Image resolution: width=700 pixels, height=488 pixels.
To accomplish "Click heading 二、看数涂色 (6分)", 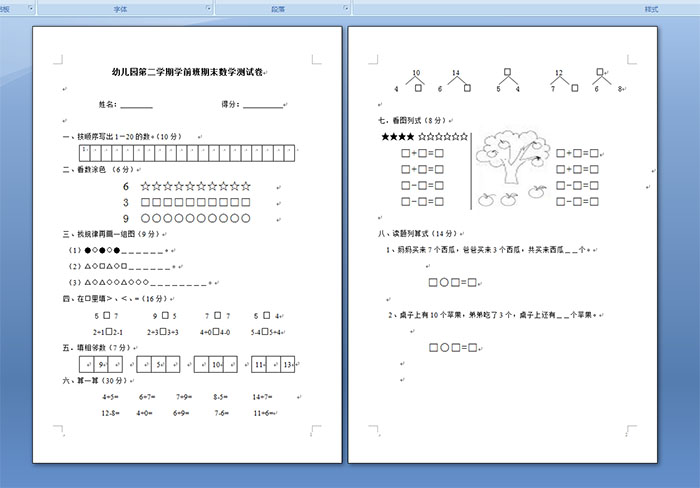I will point(99,170).
